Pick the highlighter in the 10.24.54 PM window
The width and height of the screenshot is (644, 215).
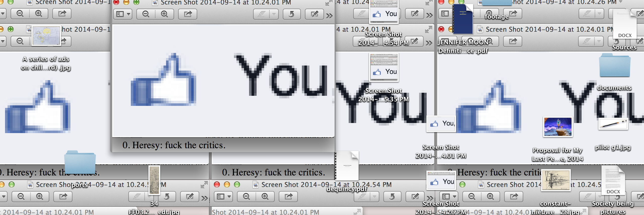[362, 196]
